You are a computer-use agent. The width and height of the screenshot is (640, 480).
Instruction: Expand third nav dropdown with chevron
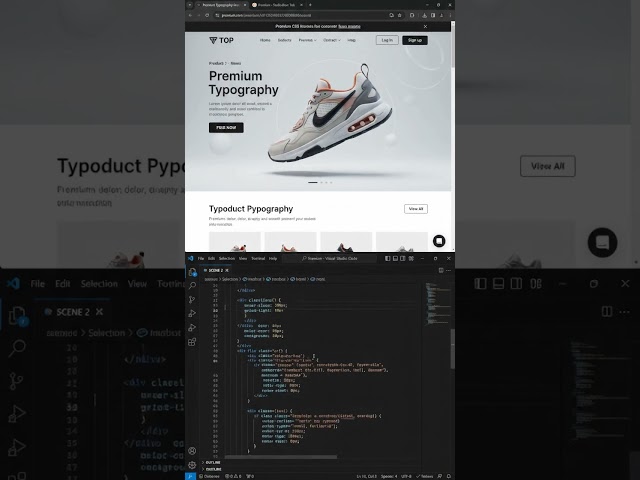[307, 40]
